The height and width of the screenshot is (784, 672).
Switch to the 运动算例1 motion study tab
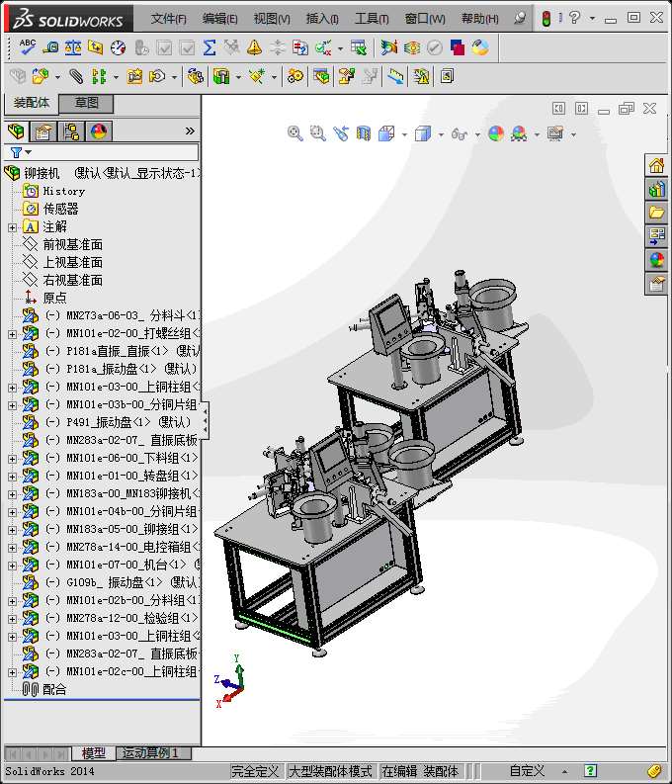150,753
